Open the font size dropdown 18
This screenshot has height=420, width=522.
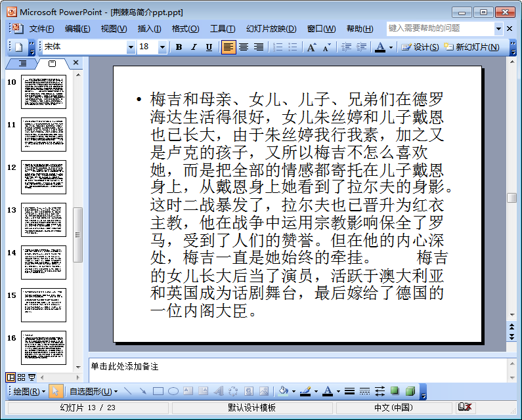[162, 47]
